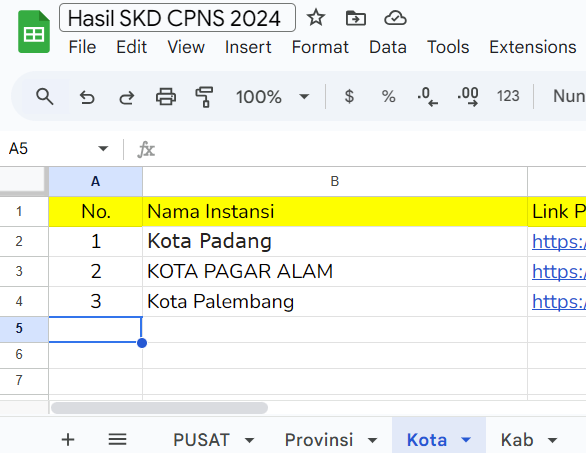This screenshot has width=586, height=453.
Task: Show the all sheets list icon
Action: [117, 440]
